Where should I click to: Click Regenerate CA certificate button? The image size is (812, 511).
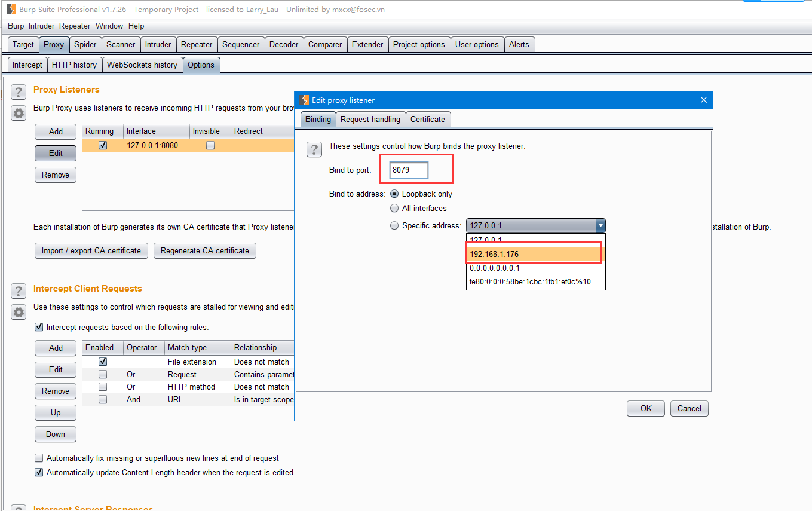tap(205, 250)
